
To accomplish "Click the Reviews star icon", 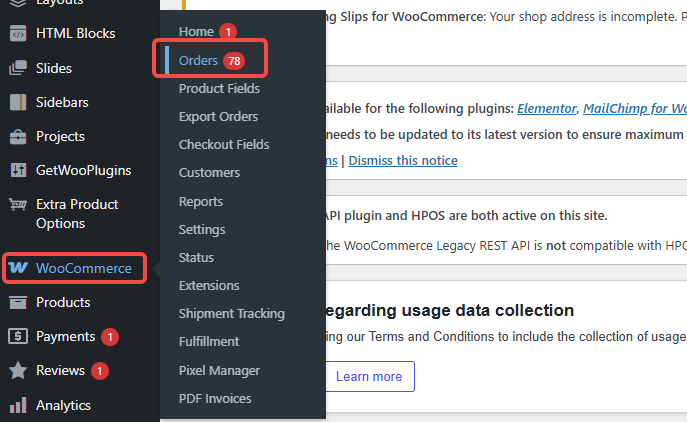I will point(18,370).
